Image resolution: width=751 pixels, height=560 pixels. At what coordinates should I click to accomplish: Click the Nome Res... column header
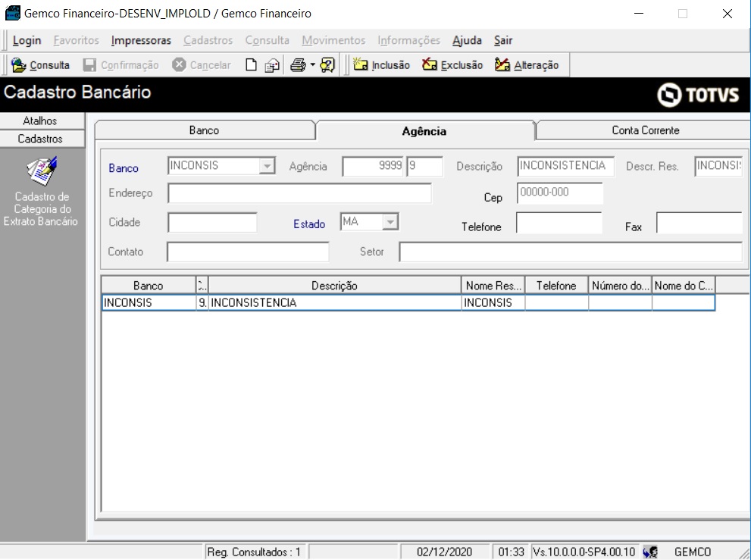pos(493,286)
